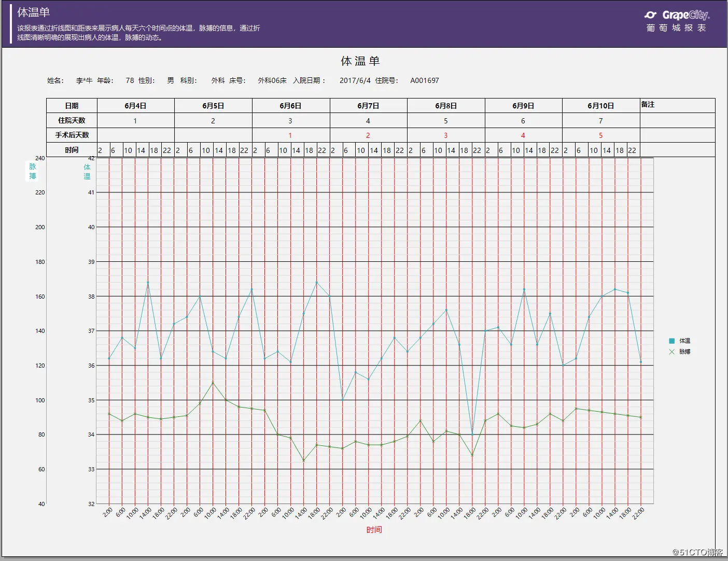Select red post-surgery day 5 under 6月10日
The width and height of the screenshot is (728, 561).
tap(601, 135)
